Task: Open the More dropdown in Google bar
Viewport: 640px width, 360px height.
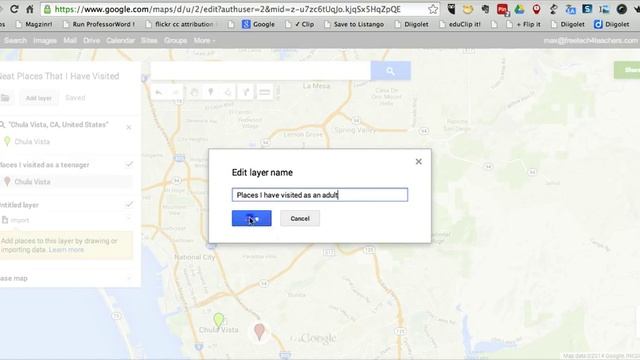Action: [x=204, y=40]
